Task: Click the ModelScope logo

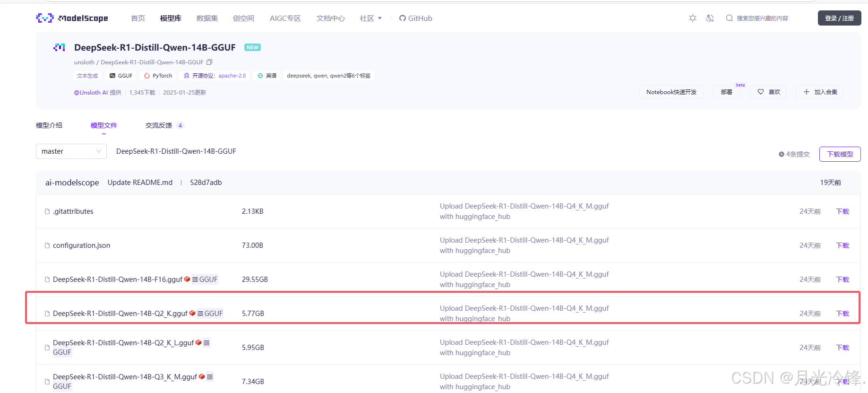Action: coord(72,18)
